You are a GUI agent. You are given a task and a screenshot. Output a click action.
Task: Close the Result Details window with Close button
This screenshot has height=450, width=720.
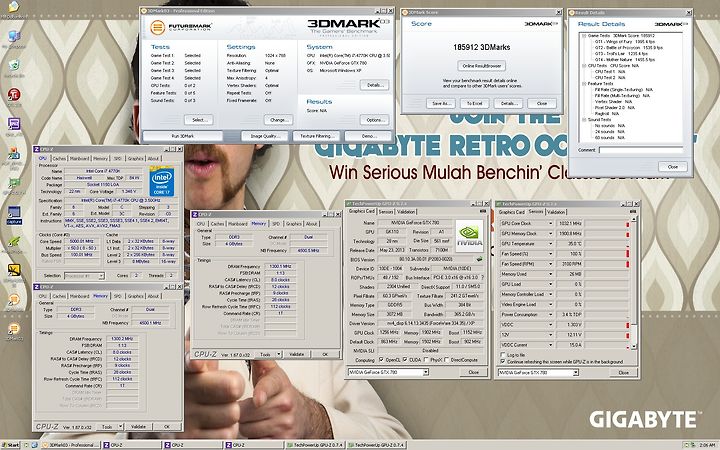pyautogui.click(x=673, y=167)
